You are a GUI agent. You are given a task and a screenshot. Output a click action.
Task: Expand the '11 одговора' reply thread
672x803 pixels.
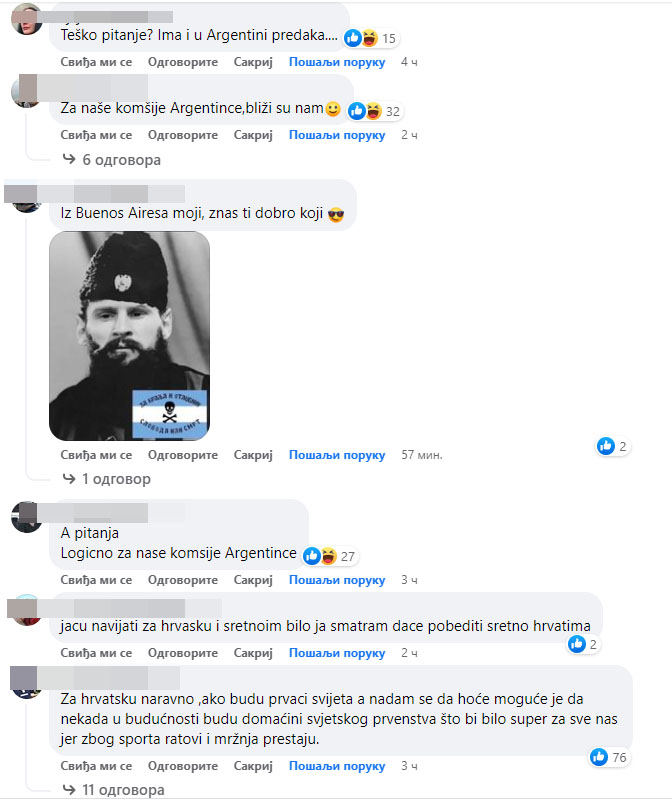123,790
